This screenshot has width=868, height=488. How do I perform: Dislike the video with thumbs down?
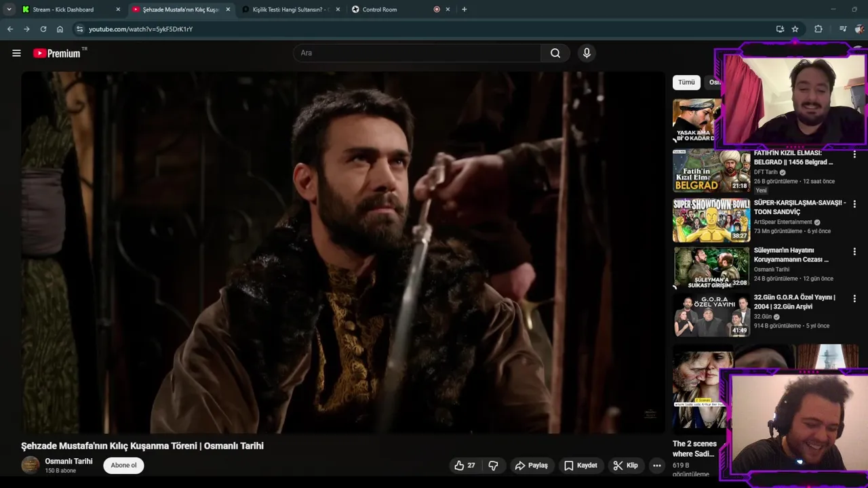tap(493, 466)
